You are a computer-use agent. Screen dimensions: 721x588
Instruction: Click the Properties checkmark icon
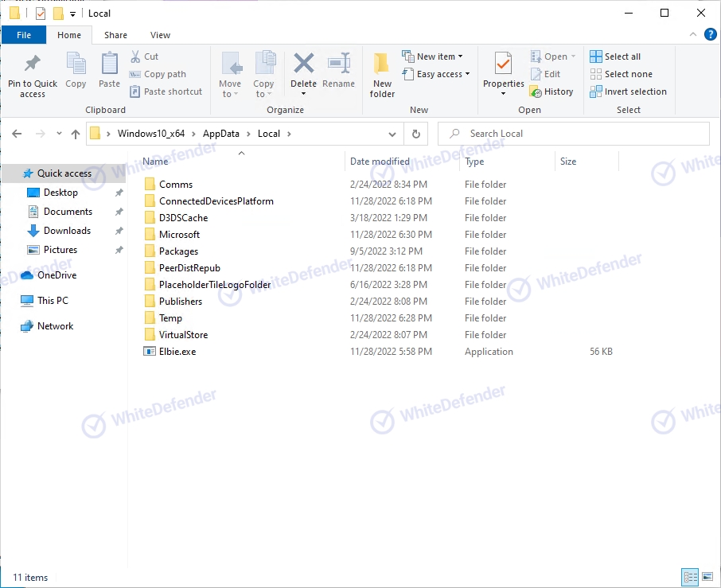pos(504,64)
